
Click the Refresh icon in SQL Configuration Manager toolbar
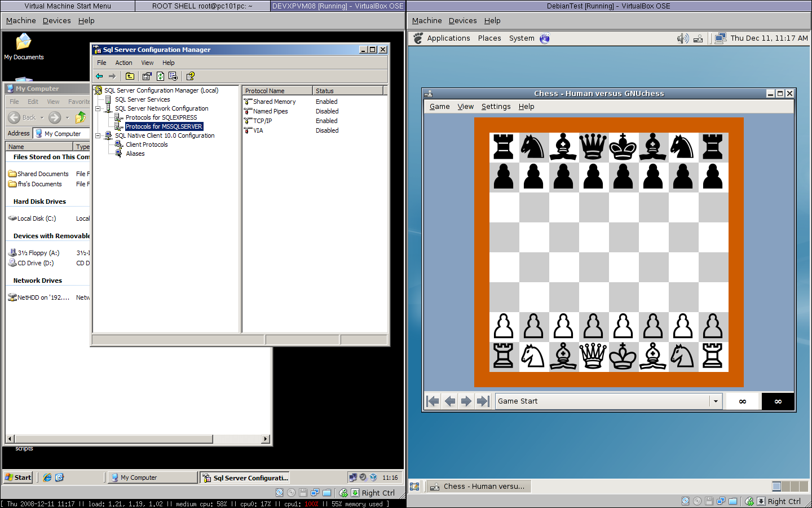tap(160, 76)
